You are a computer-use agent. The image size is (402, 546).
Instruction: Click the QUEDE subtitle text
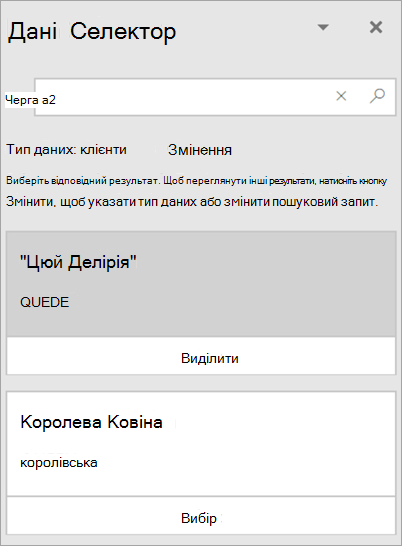(x=45, y=302)
